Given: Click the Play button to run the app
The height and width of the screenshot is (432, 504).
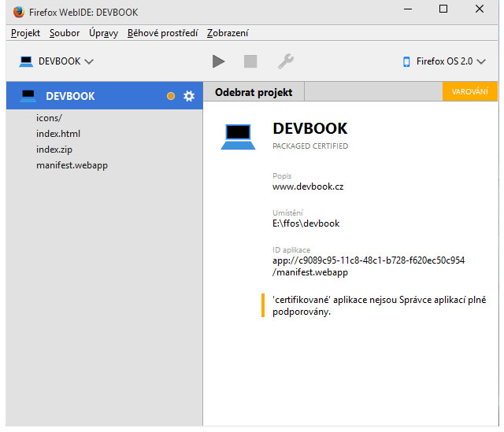Looking at the screenshot, I should pos(219,61).
